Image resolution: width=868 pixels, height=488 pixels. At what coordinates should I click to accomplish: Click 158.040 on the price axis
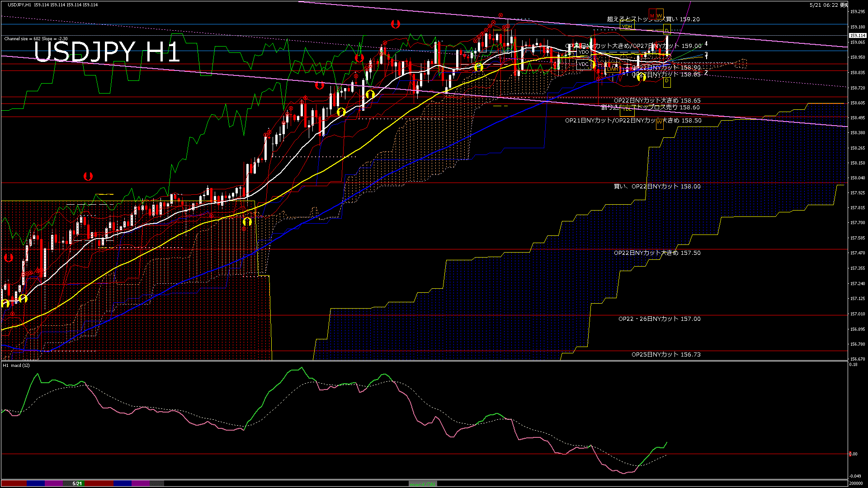pos(858,178)
